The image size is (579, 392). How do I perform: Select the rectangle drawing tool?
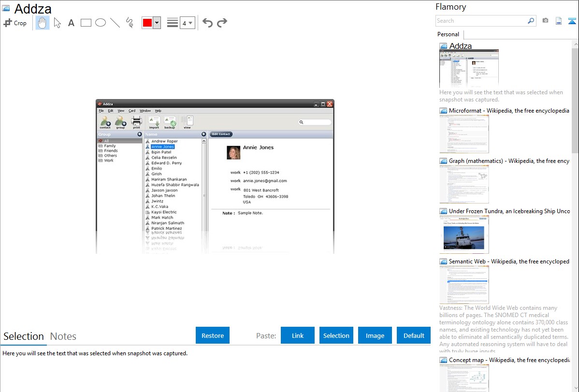pyautogui.click(x=86, y=23)
